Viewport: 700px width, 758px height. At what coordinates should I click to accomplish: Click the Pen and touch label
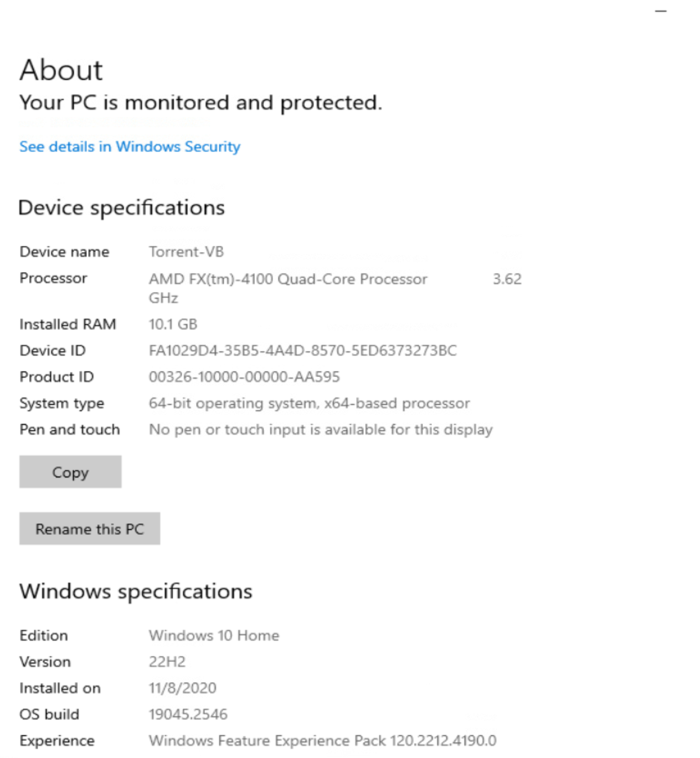click(69, 430)
